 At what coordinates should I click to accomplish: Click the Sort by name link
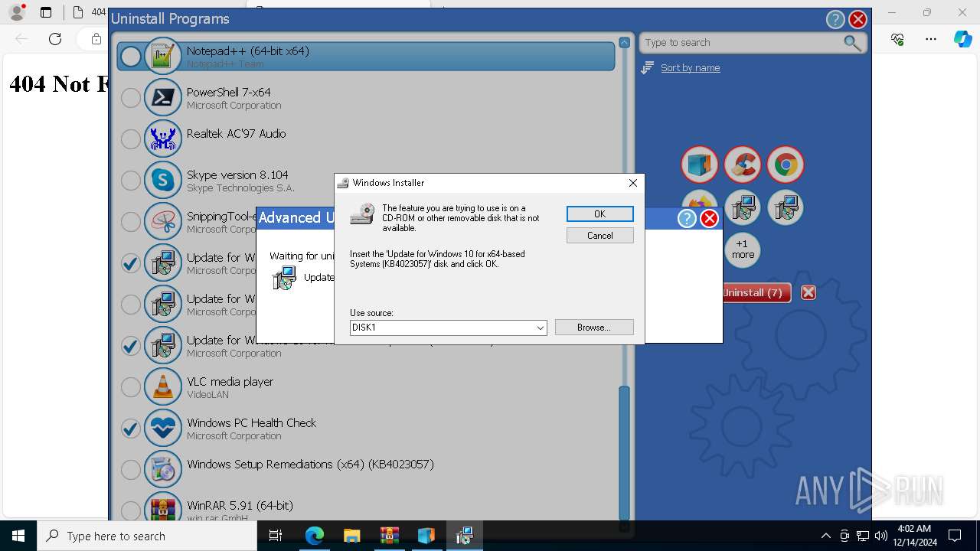[690, 68]
